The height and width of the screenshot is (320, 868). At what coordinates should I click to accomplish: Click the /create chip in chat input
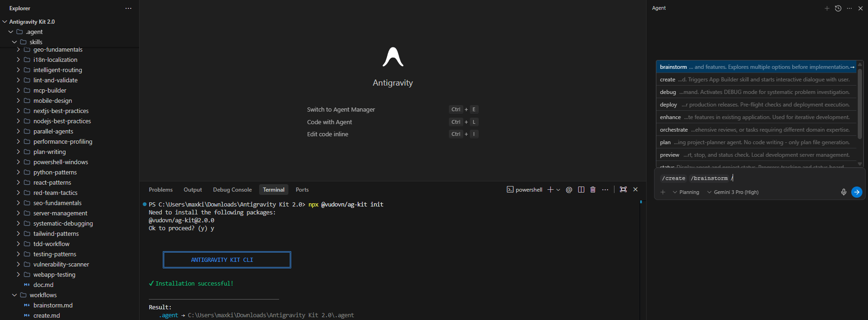pos(674,178)
